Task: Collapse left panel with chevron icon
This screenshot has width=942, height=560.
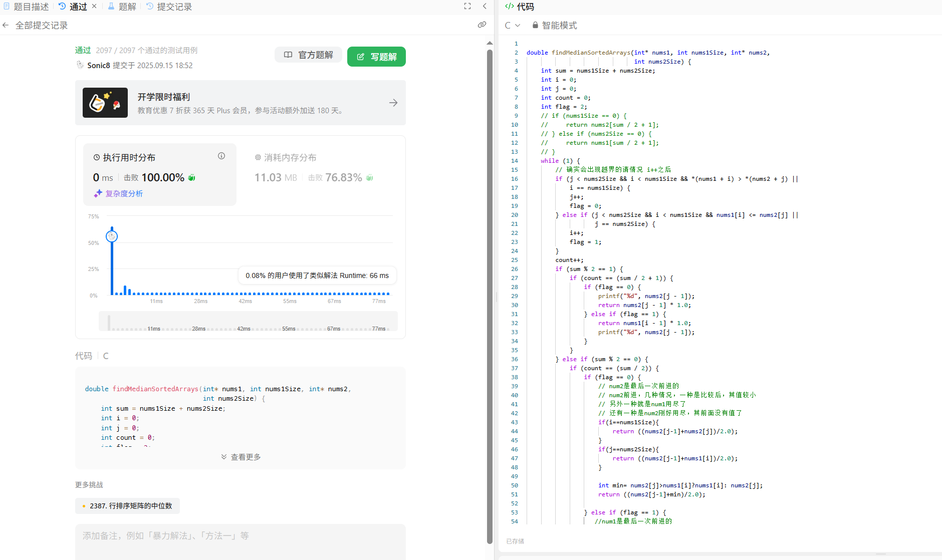Action: click(x=485, y=6)
